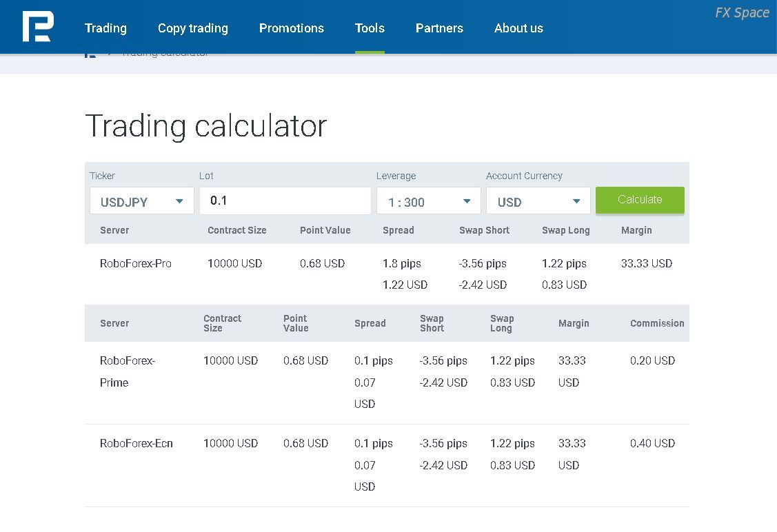Screen dimensions: 777x532
Task: Click the green Calculate button
Action: 640,200
